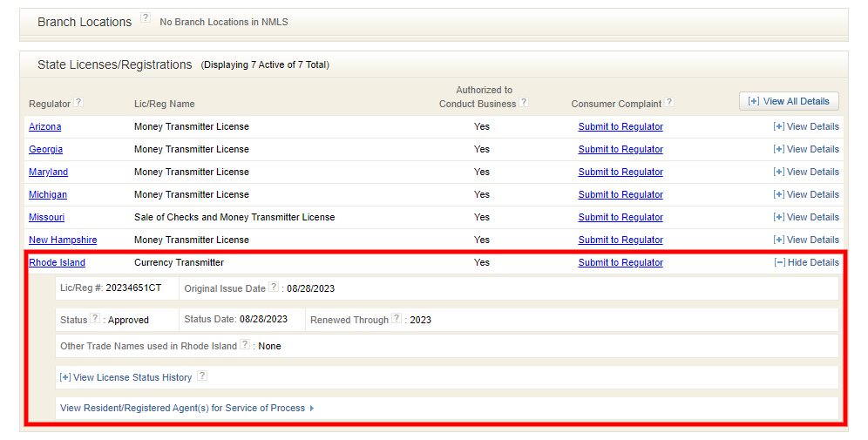Open the New Hampshire regulator link
868x440 pixels.
63,240
